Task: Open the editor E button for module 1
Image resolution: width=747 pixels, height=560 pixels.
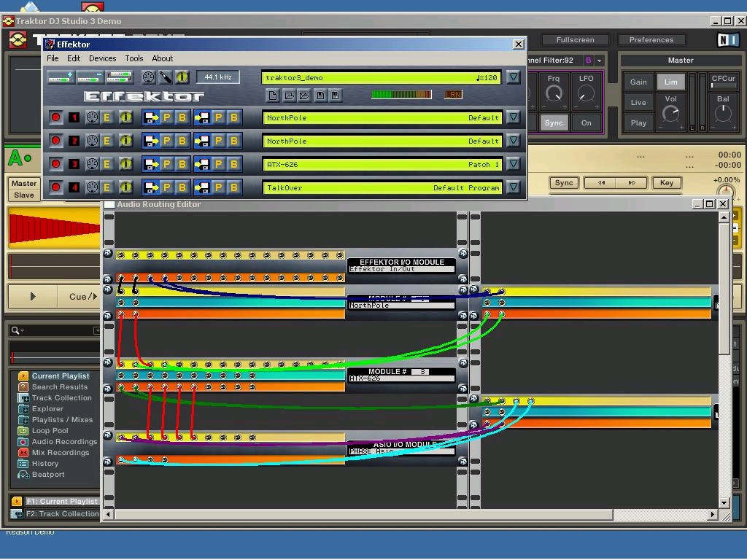Action: pos(107,117)
